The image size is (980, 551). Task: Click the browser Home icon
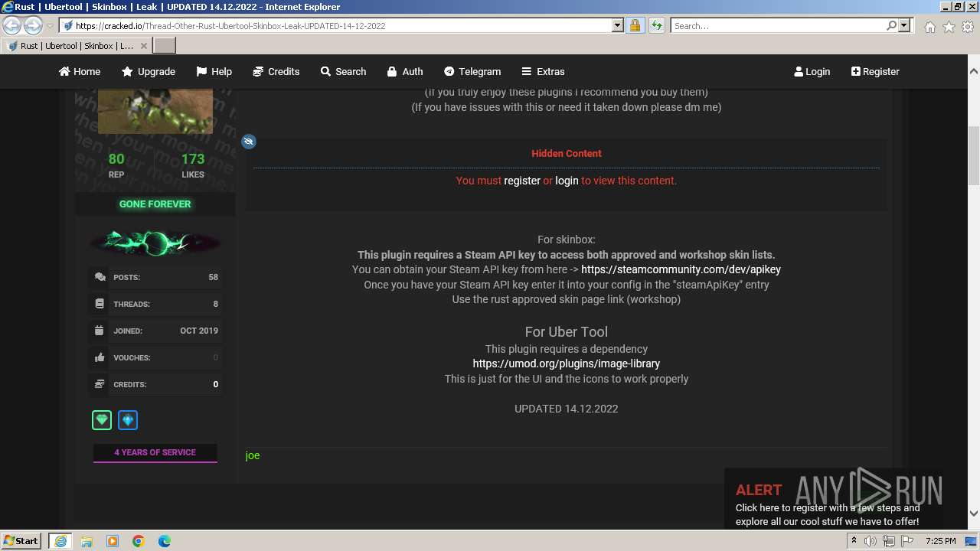pyautogui.click(x=929, y=26)
